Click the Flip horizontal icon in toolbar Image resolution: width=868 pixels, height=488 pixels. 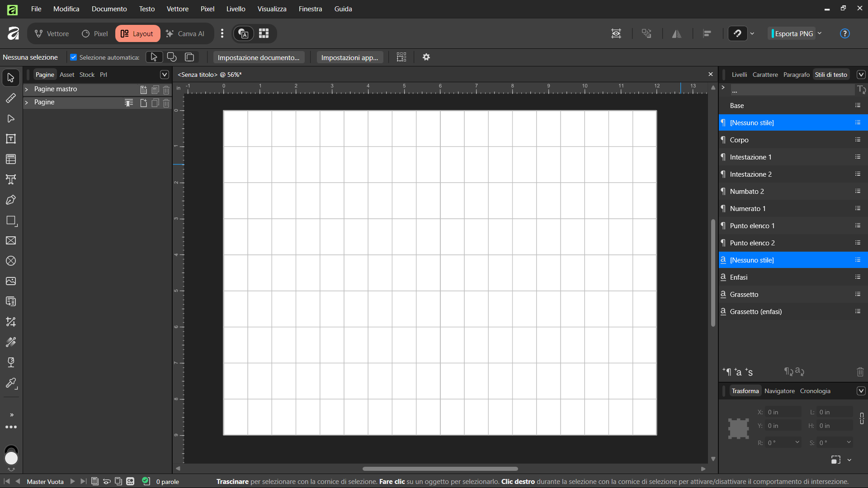tap(676, 33)
